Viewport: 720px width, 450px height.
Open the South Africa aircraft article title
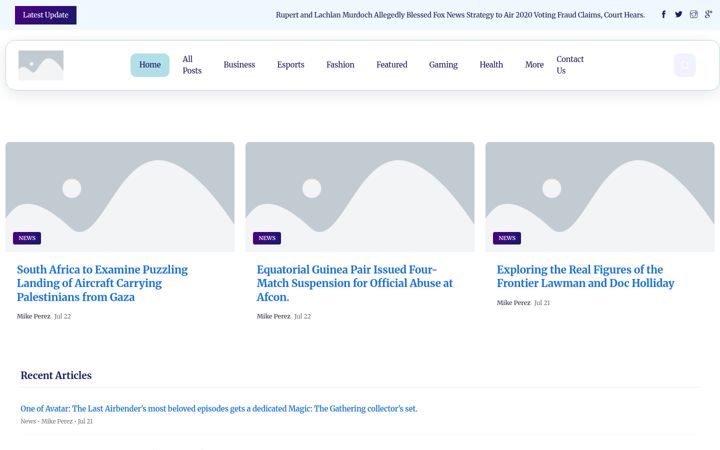tap(102, 283)
